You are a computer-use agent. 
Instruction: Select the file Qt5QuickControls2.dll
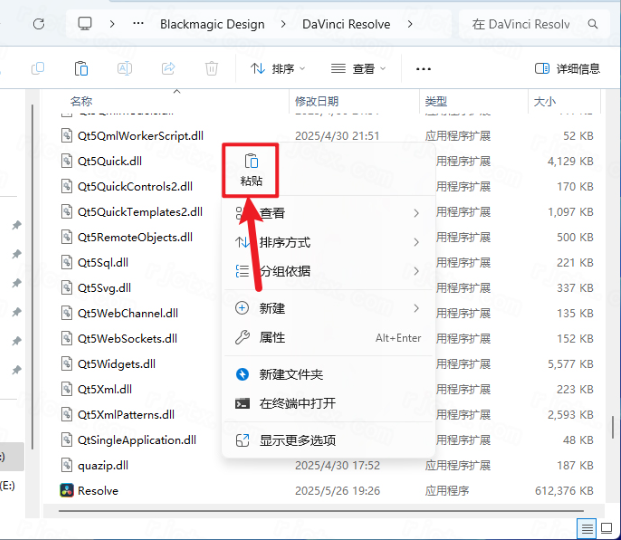135,186
